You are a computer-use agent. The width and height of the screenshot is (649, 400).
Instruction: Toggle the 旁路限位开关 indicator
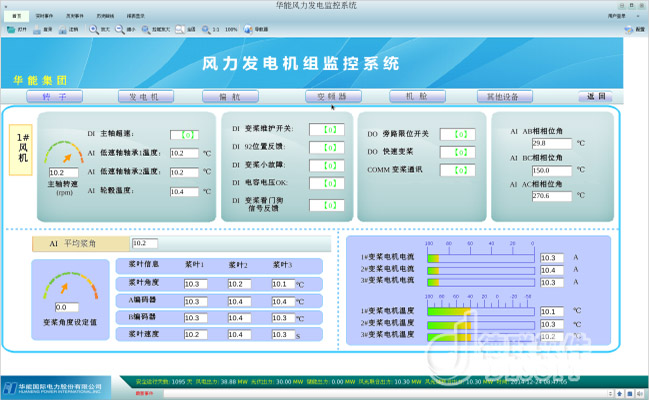point(460,133)
